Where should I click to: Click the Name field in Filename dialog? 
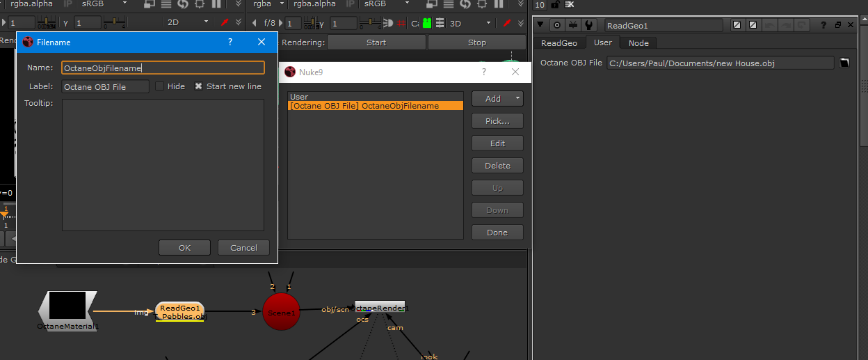[x=163, y=68]
